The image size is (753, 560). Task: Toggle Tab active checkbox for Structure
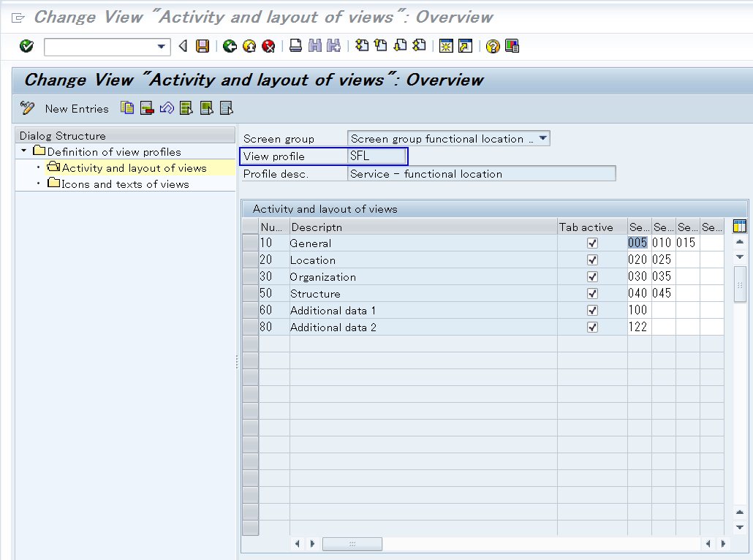(593, 293)
